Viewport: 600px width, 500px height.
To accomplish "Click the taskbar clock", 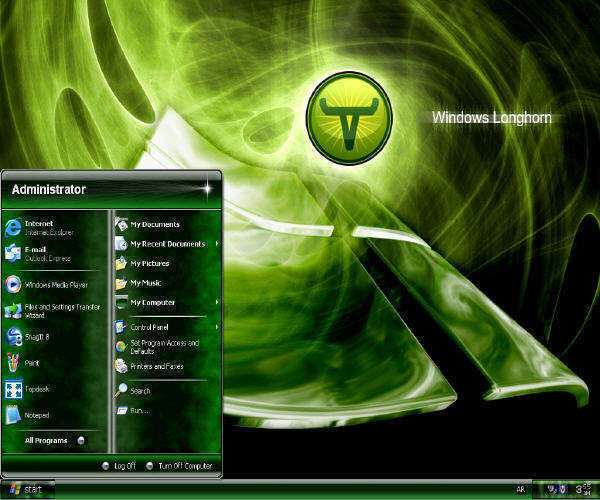I will (x=583, y=489).
